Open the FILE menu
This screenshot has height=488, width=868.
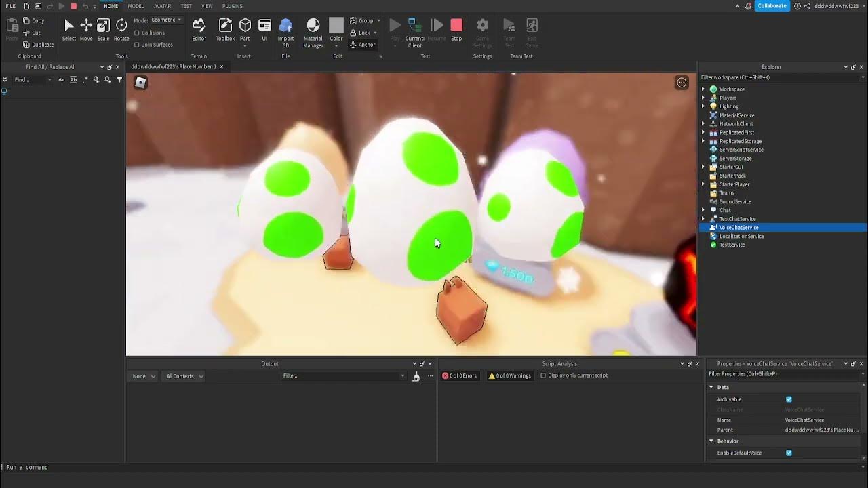click(10, 6)
